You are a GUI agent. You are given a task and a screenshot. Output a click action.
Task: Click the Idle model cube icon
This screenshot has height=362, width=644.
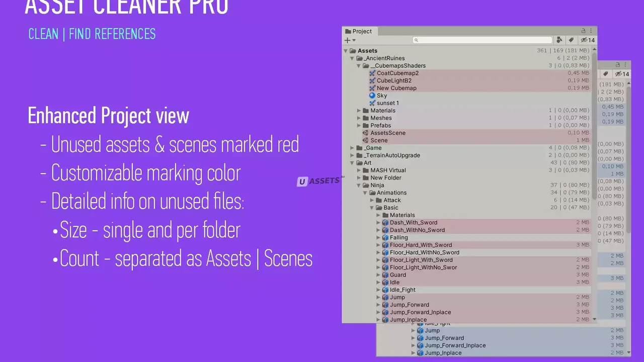click(385, 282)
